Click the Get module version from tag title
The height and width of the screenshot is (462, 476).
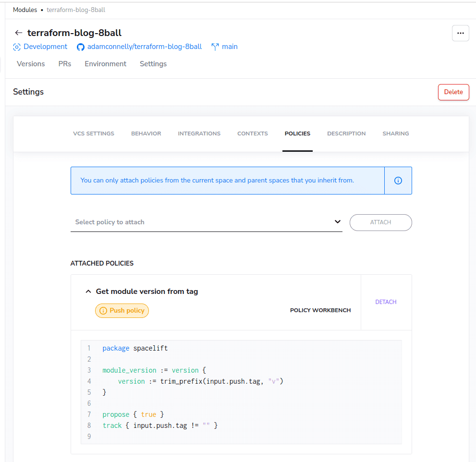point(147,292)
